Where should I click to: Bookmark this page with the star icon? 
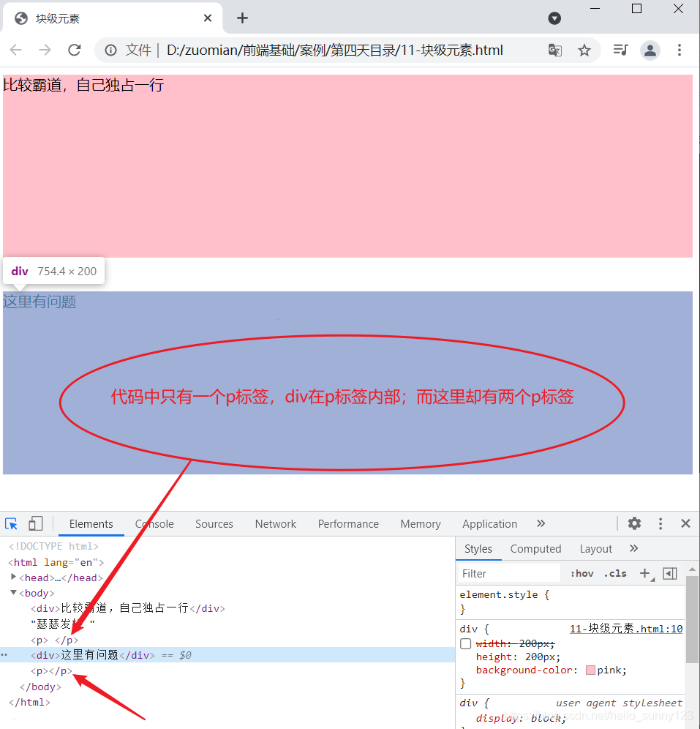click(584, 51)
